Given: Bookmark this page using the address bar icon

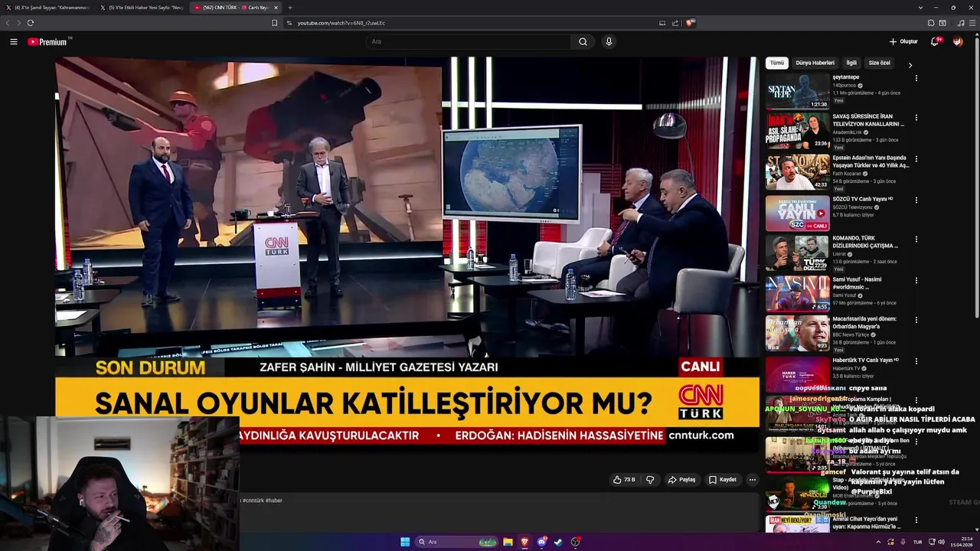Looking at the screenshot, I should pos(274,23).
